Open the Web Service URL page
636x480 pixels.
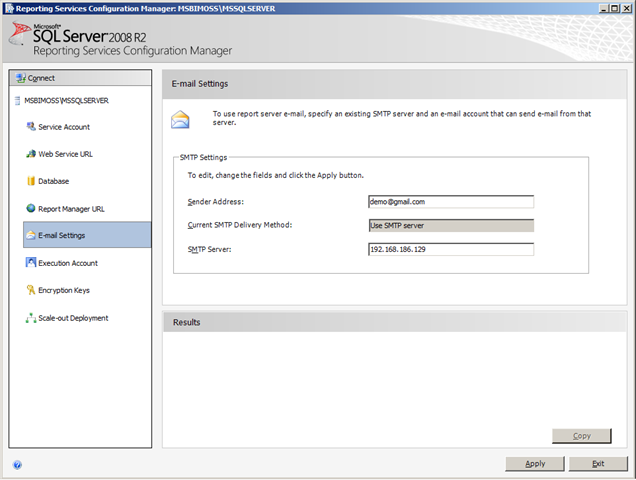(65, 154)
